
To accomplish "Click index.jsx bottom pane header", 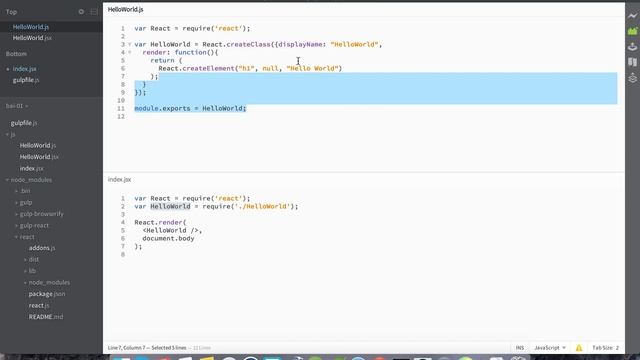I will pyautogui.click(x=119, y=180).
